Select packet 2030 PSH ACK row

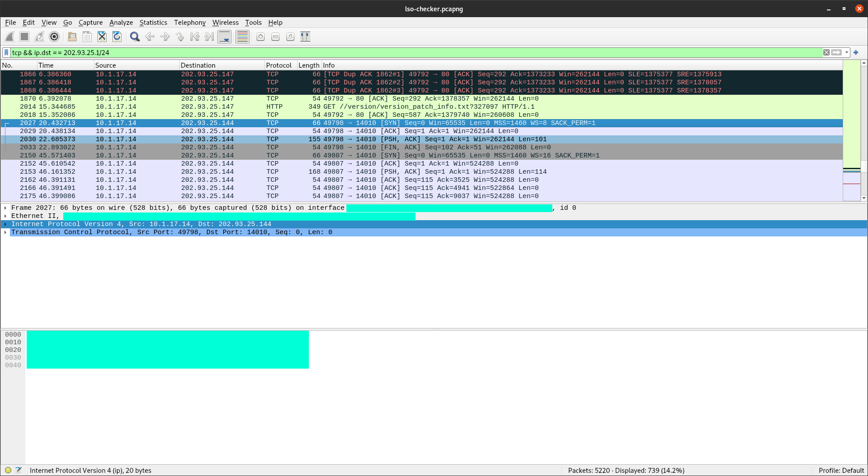[421, 139]
